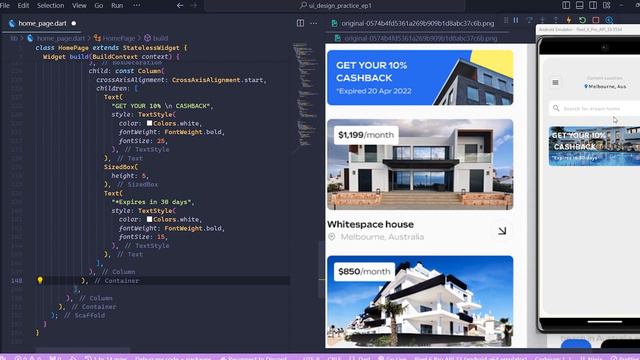
Task: Click white color swatch above fontSize: 25
Action: tap(149, 123)
